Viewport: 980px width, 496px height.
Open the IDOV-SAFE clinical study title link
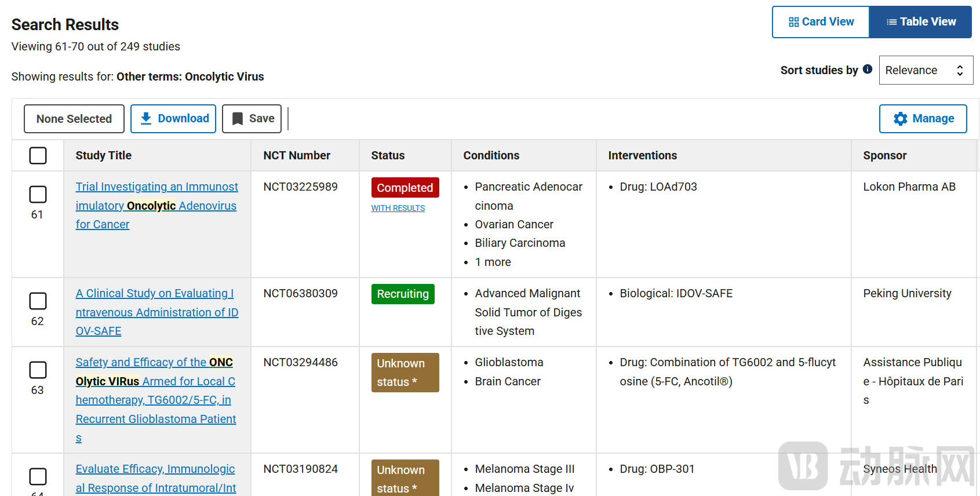(156, 312)
